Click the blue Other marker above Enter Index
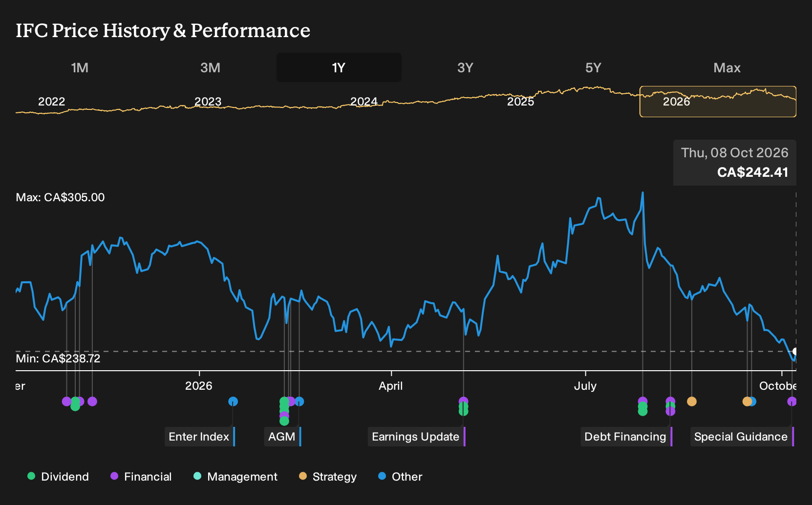 233,401
